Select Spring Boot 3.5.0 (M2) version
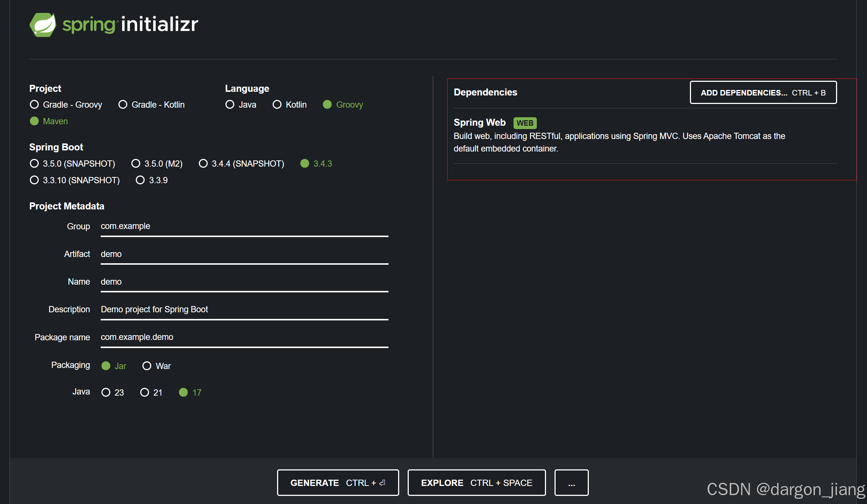 point(136,163)
